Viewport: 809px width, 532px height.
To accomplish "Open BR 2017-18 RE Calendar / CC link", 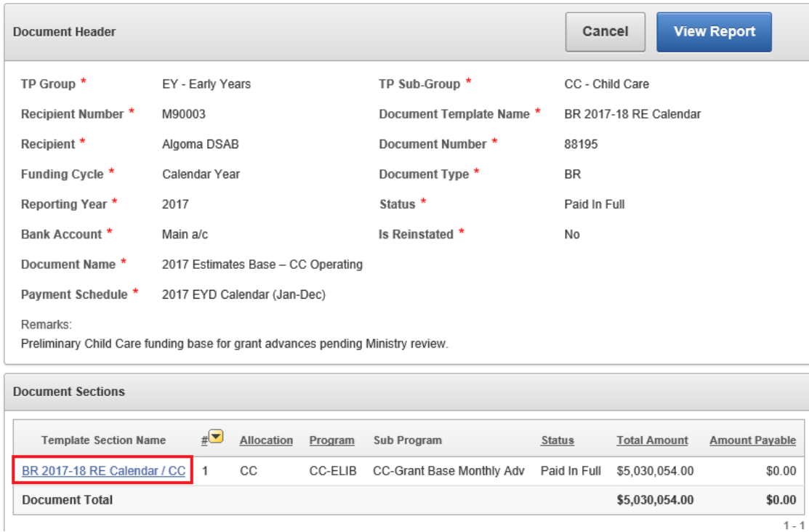I will coord(103,471).
